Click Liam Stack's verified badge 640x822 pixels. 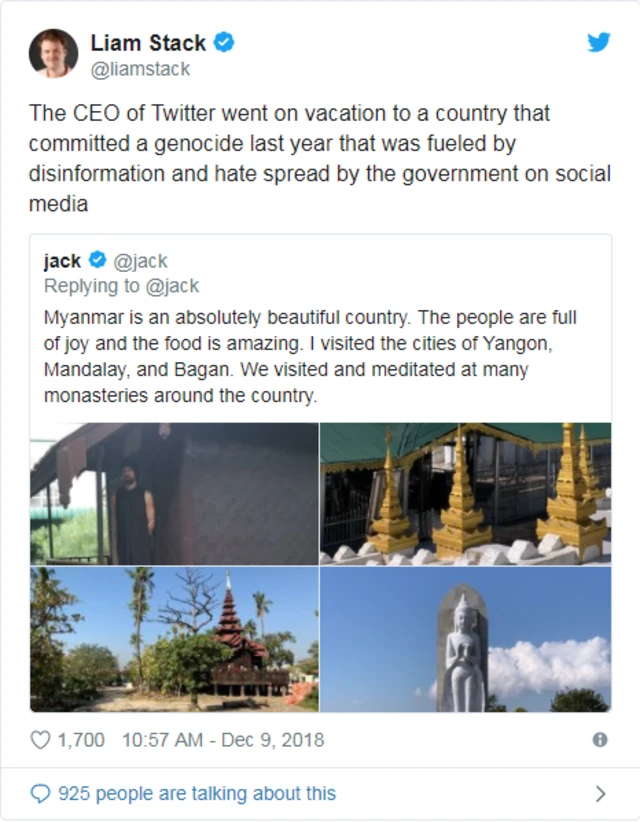coord(225,43)
